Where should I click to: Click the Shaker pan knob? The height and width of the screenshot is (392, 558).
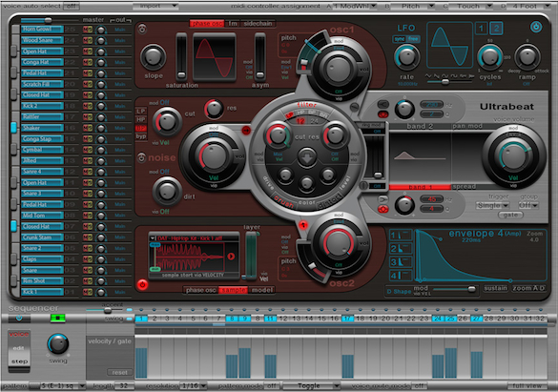pyautogui.click(x=101, y=128)
